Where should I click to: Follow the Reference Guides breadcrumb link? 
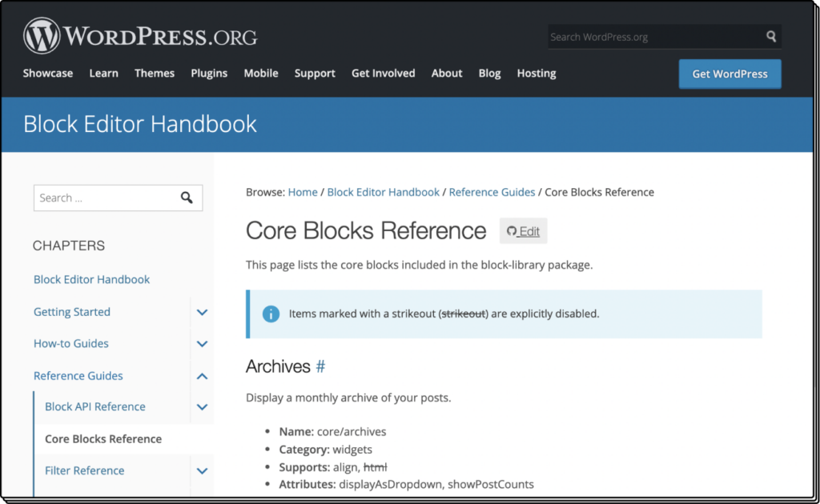tap(492, 192)
